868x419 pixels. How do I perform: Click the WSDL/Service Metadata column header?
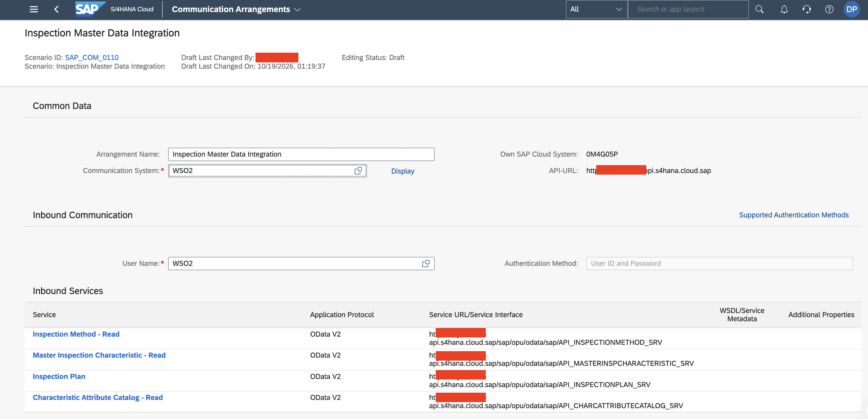(x=742, y=315)
